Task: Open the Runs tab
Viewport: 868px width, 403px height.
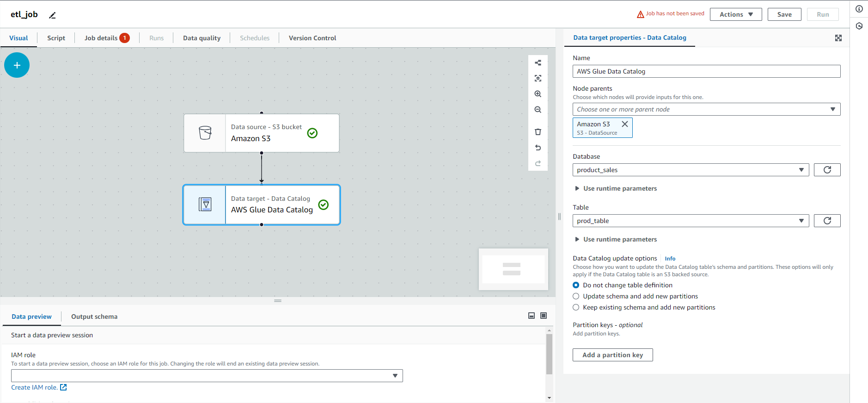Action: [156, 38]
